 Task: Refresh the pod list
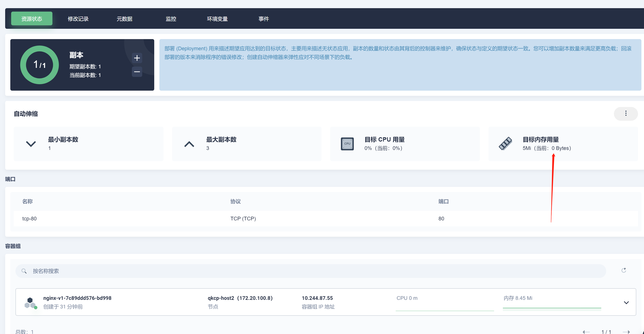[624, 270]
